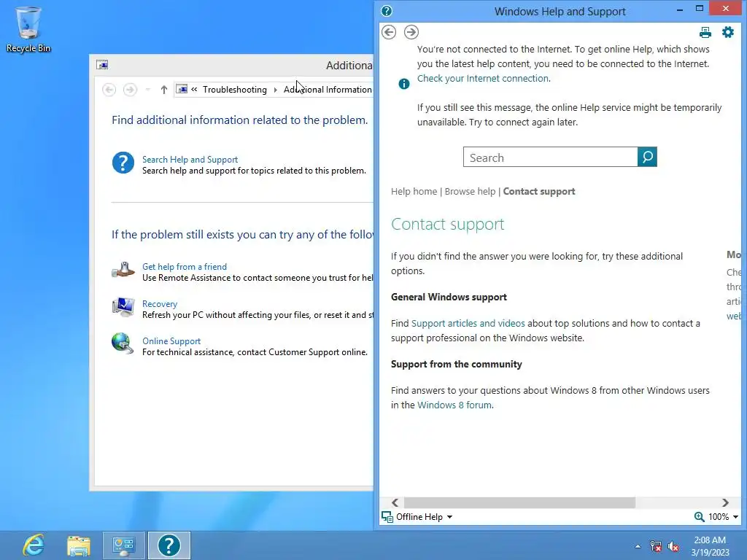Click the forward arrow in Additional Information window
Screen dimensions: 747x560
[x=130, y=90]
